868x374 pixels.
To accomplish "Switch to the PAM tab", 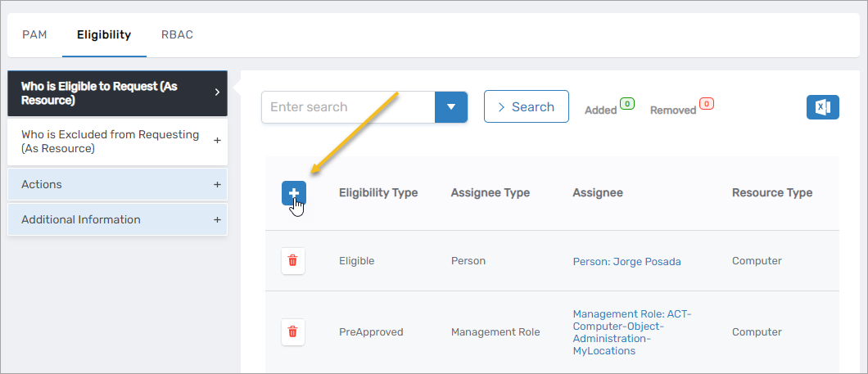I will click(x=34, y=35).
